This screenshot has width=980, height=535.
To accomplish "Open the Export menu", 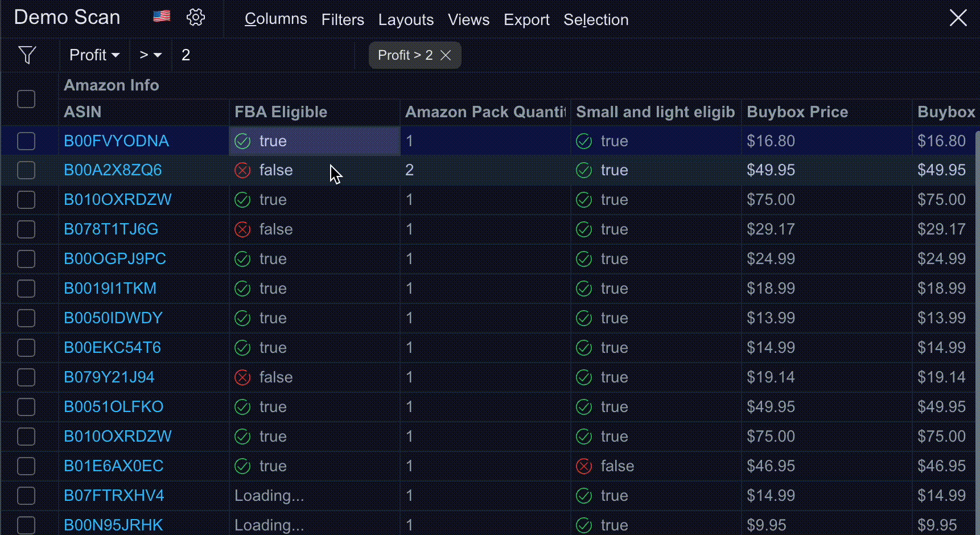I will coord(526,20).
